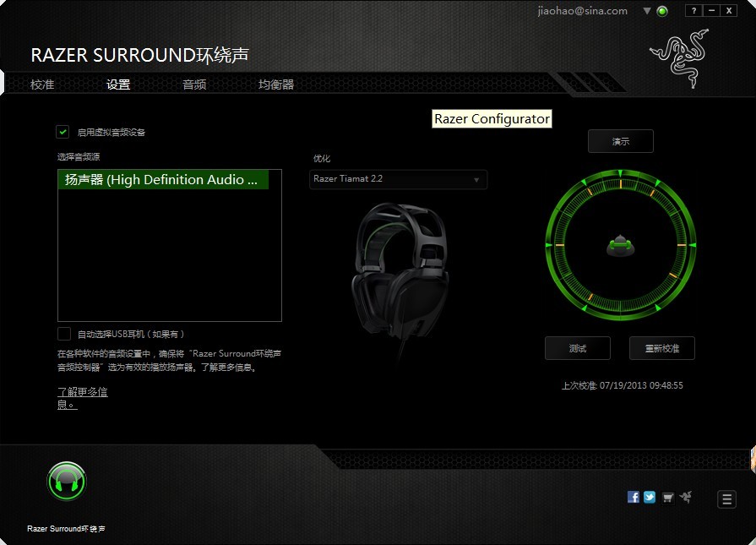This screenshot has height=545, width=756.
Task: Switch to the 音频 tab
Action: [194, 84]
